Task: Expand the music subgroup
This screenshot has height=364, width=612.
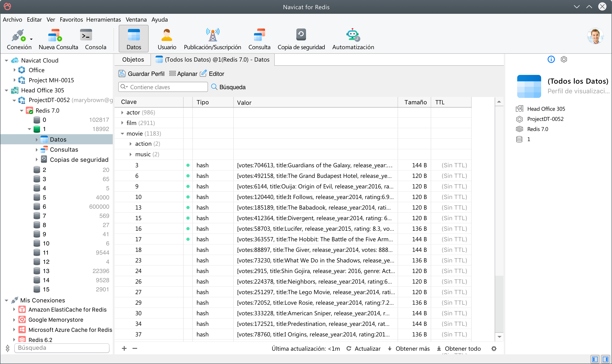Action: (x=131, y=154)
